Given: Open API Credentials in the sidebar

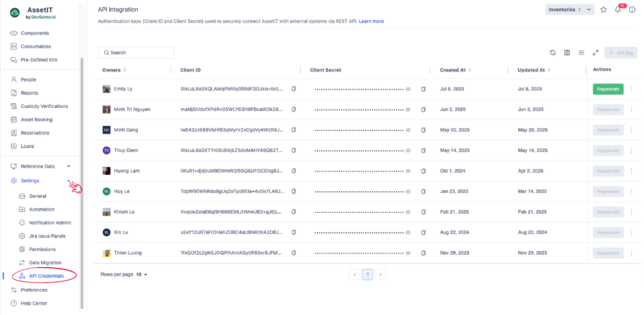Looking at the screenshot, I should 46,276.
